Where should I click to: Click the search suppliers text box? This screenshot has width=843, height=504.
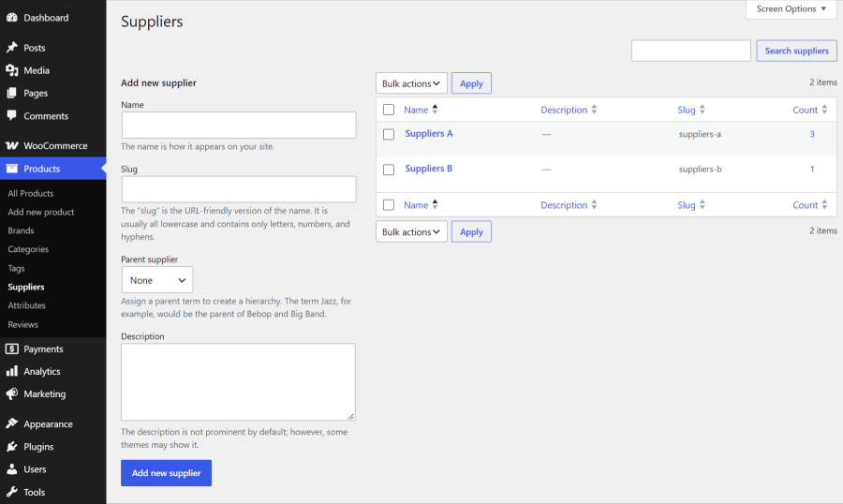(x=691, y=51)
